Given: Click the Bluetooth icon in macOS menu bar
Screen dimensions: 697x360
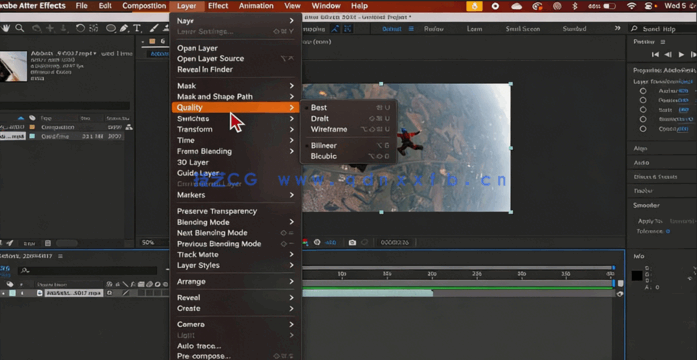Looking at the screenshot, I should point(574,6).
